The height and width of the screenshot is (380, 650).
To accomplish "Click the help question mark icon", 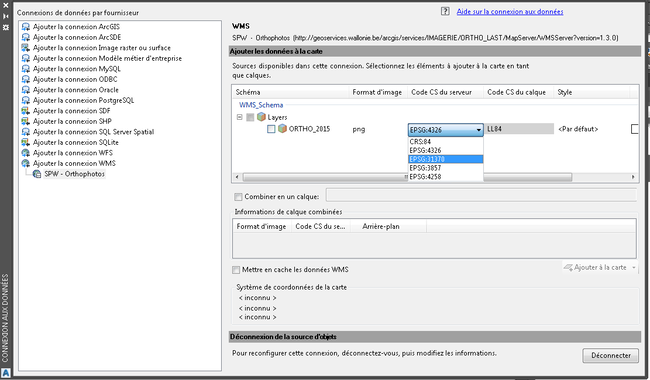I will click(445, 11).
